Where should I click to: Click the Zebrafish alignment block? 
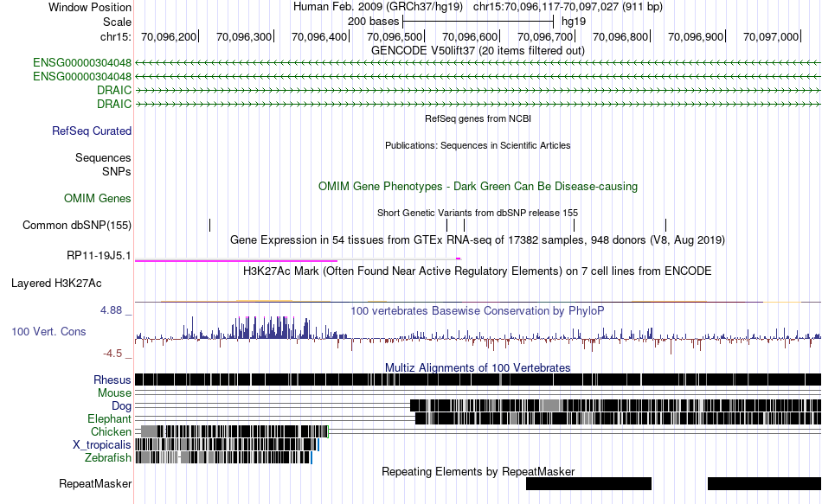pos(223,457)
